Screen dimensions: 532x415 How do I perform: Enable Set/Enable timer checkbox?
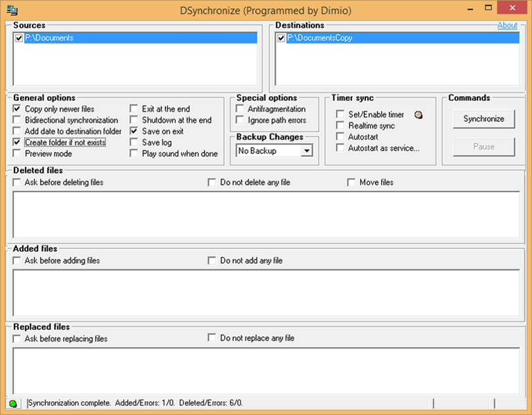coord(340,114)
